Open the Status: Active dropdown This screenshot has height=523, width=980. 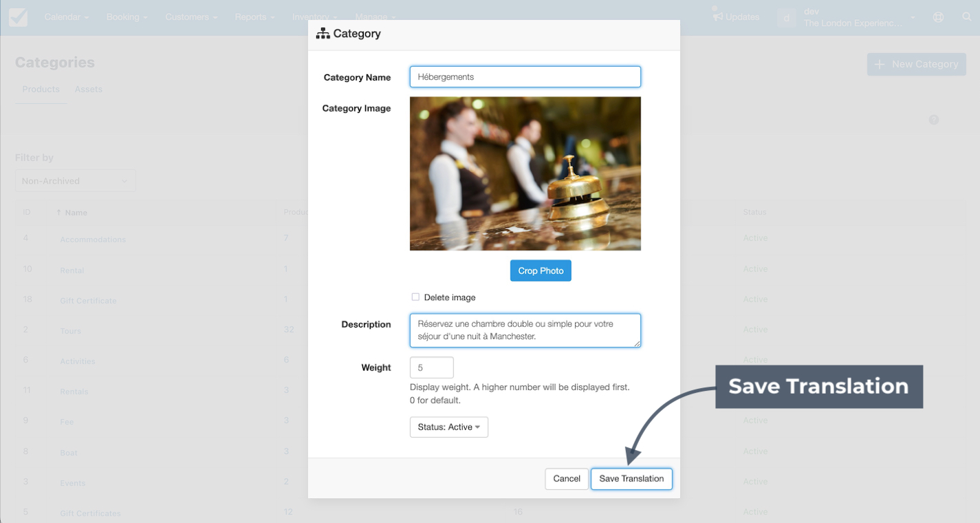448,427
